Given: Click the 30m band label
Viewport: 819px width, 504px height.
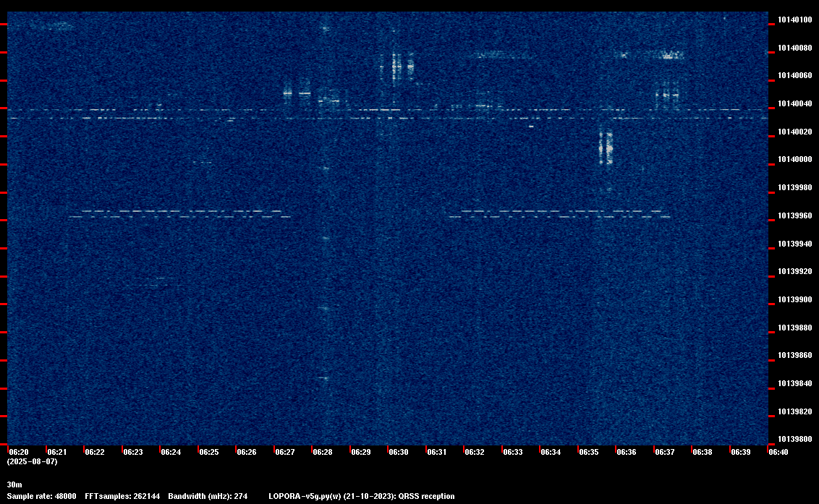Looking at the screenshot, I should coord(14,484).
